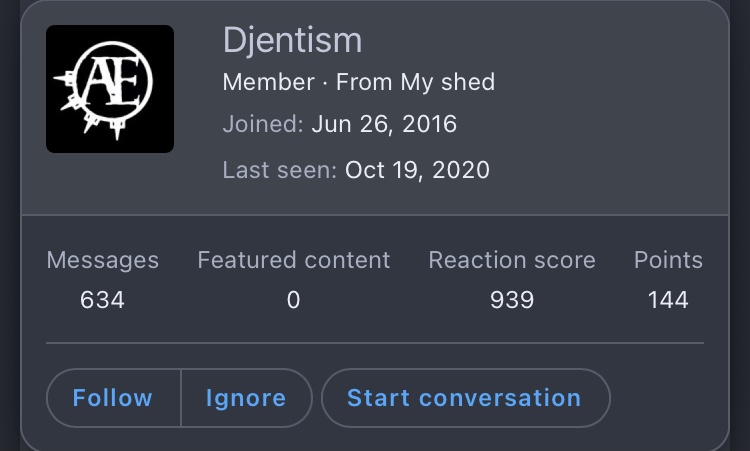Click the Joined label text

point(263,124)
